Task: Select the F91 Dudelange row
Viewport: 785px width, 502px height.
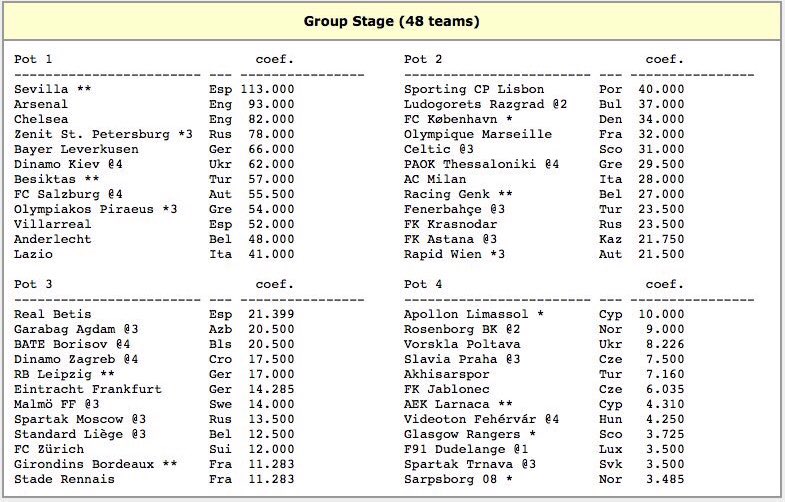Action: pyautogui.click(x=544, y=449)
